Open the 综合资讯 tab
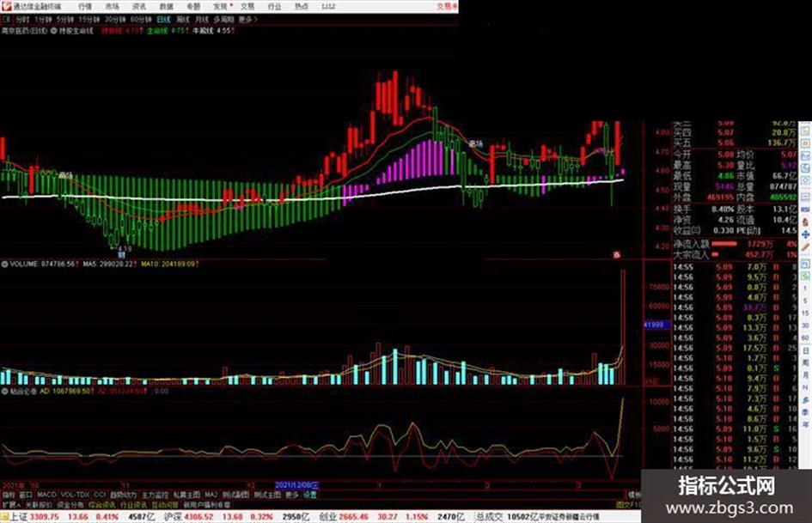Viewport: 812px width, 523px height. [x=102, y=505]
